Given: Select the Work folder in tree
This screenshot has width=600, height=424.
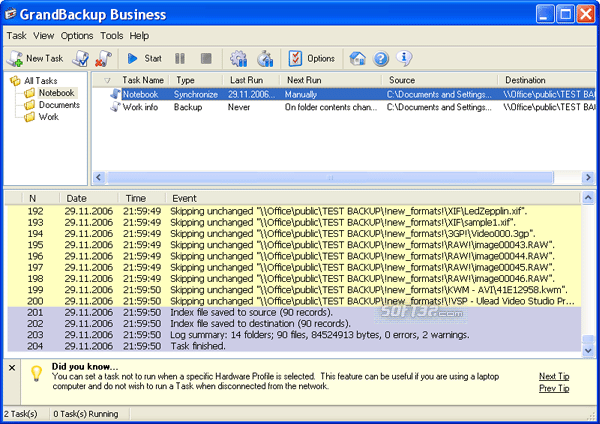Looking at the screenshot, I should pyautogui.click(x=49, y=117).
